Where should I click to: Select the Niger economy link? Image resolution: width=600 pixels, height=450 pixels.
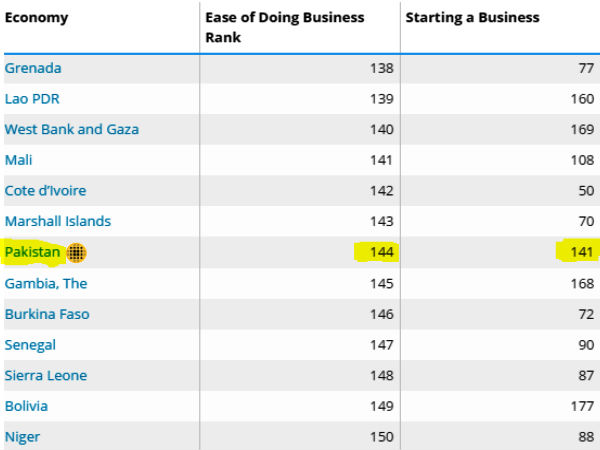23,437
